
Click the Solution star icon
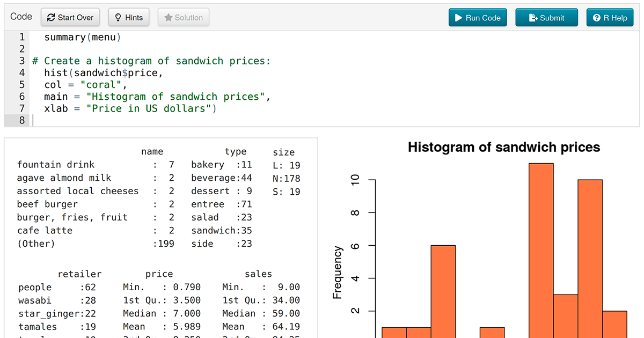168,18
